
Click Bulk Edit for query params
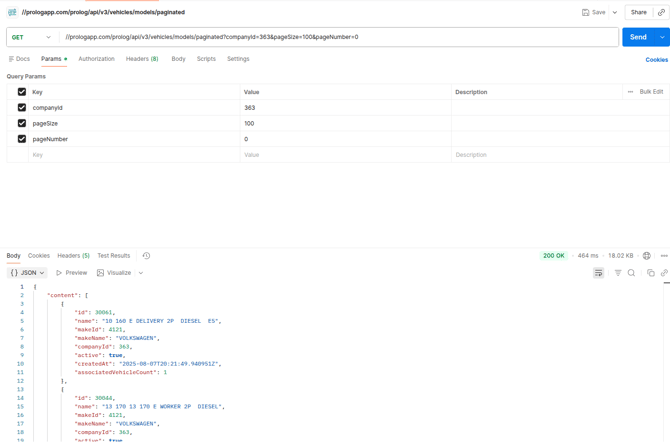[651, 92]
